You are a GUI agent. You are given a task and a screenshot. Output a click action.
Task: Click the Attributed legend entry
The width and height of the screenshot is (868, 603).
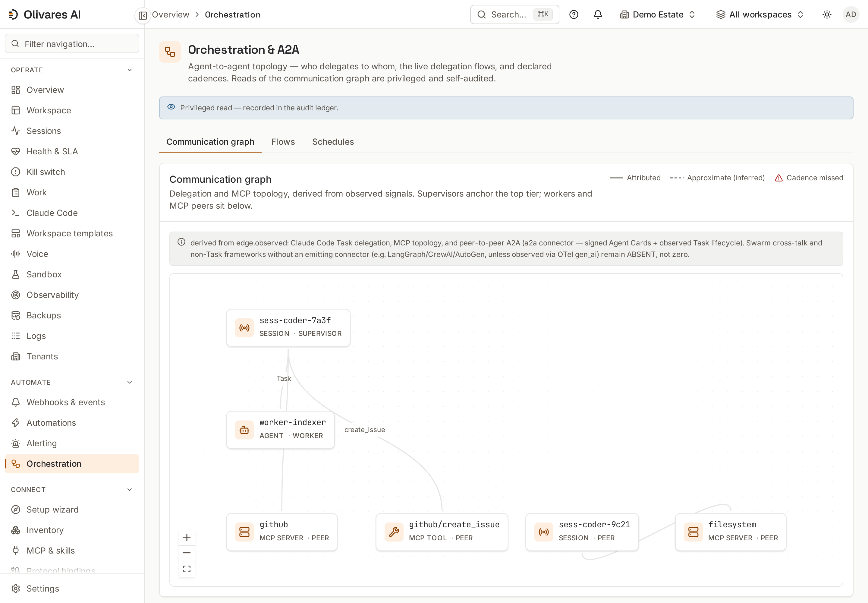coord(635,178)
